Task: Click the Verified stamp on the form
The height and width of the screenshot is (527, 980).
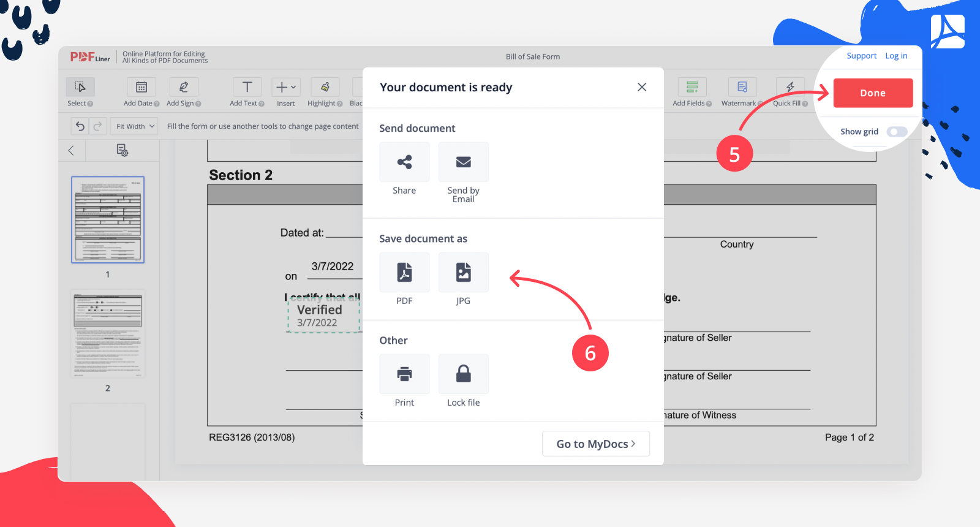Action: 323,316
